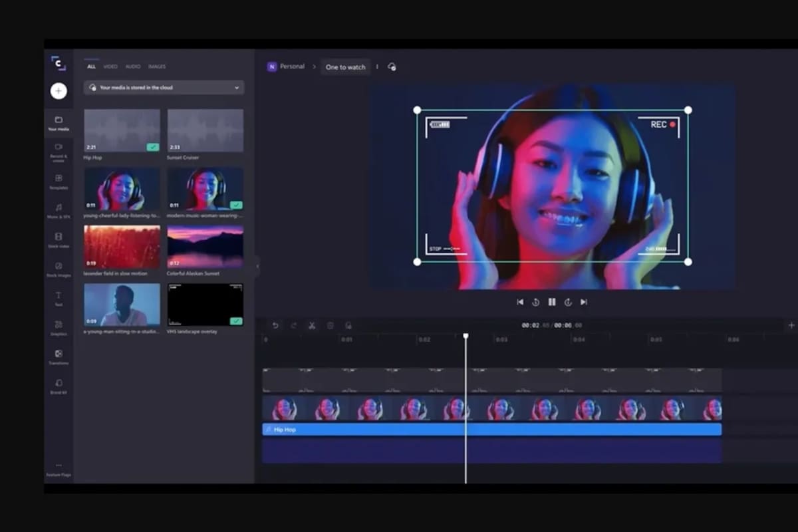Screen dimensions: 798x532
Task: Switch to the AUDIO tab
Action: pos(132,66)
